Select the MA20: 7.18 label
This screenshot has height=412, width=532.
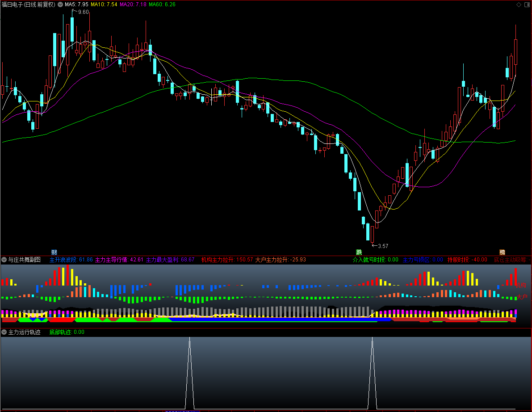pos(133,4)
